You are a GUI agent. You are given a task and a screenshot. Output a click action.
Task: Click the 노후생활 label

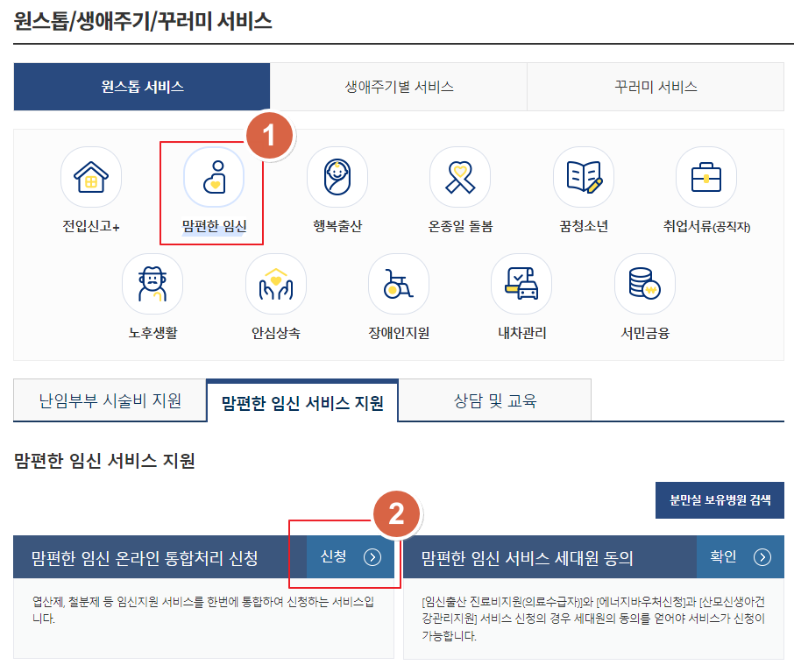tap(152, 333)
